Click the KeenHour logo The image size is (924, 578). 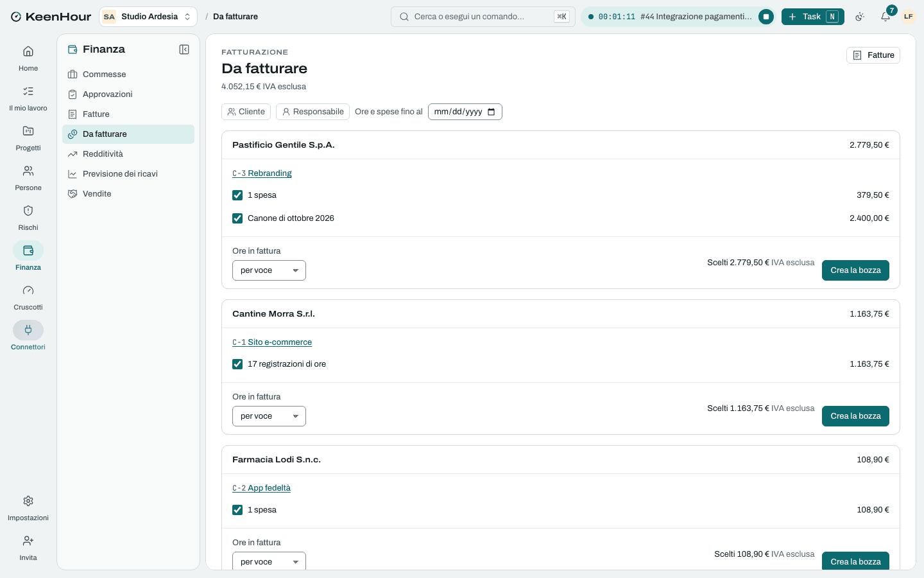[x=51, y=17]
